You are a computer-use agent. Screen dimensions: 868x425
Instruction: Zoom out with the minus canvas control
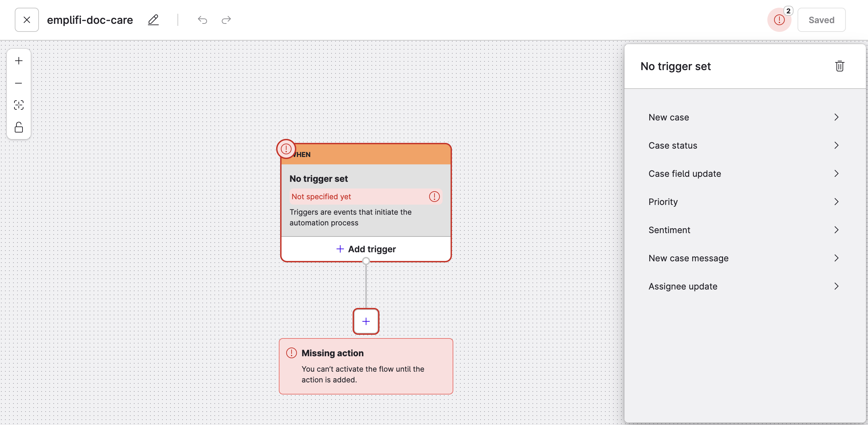pyautogui.click(x=19, y=83)
